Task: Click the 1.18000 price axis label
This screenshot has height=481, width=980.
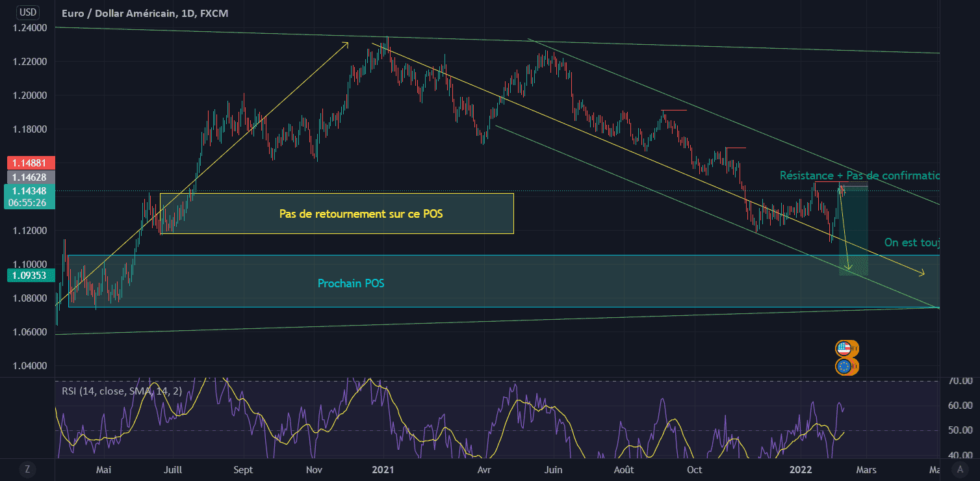Action: (x=29, y=129)
